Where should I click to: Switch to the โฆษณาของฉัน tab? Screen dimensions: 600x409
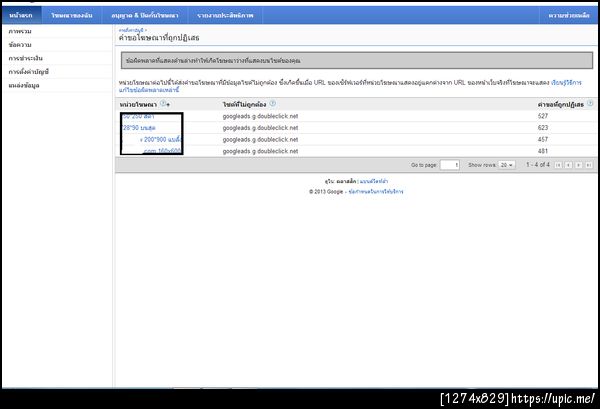(72, 15)
